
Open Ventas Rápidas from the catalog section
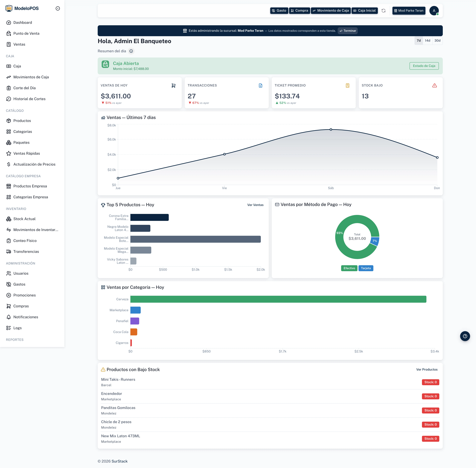27,153
